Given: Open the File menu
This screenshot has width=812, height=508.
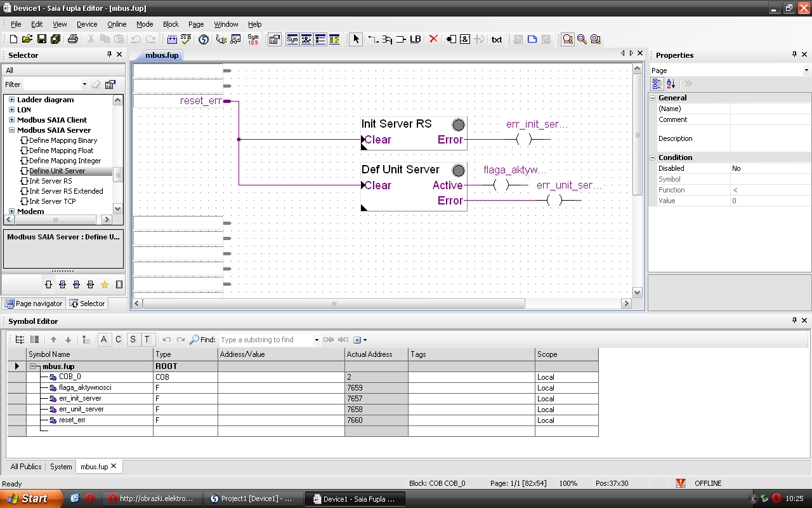Looking at the screenshot, I should (x=16, y=24).
